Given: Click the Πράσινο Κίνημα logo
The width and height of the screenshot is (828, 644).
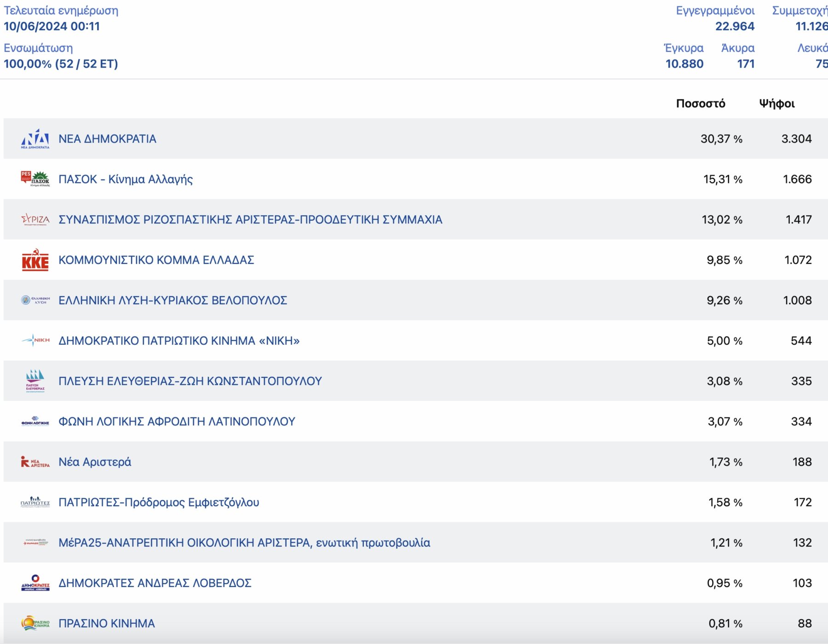Looking at the screenshot, I should (x=35, y=623).
